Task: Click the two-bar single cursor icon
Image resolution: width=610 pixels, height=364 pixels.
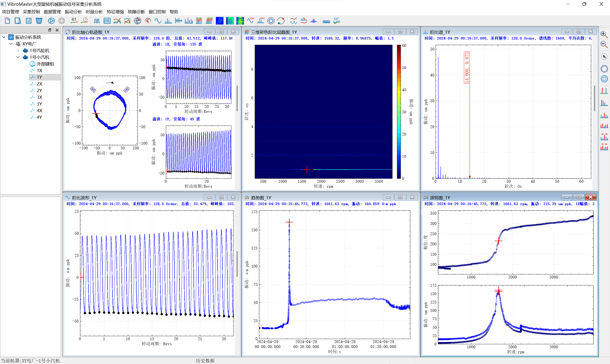Action: pyautogui.click(x=604, y=91)
